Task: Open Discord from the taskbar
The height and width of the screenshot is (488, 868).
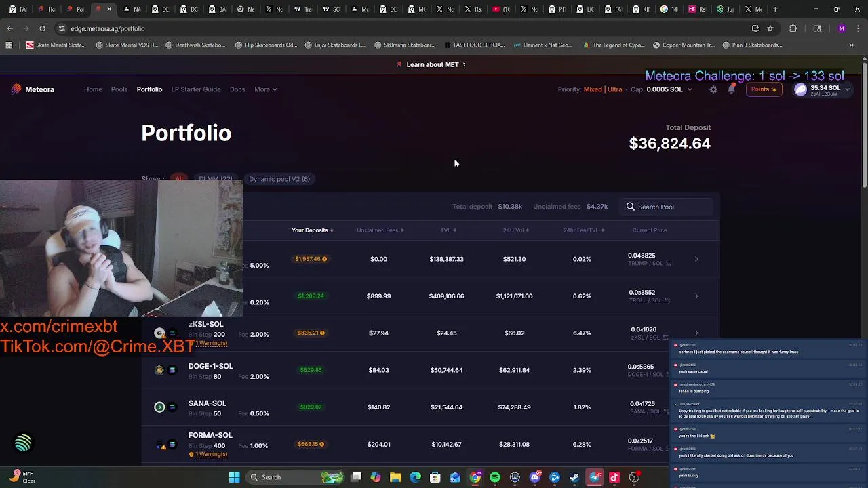Action: (535, 477)
